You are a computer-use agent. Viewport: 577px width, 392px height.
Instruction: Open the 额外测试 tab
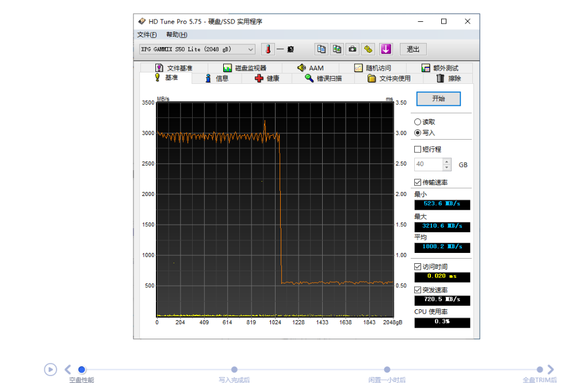(440, 68)
